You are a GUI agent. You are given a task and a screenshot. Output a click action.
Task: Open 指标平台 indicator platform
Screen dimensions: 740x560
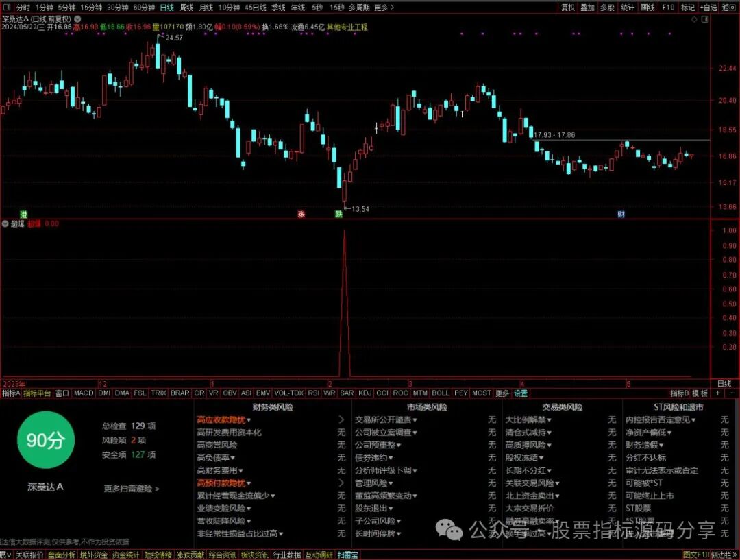[37, 393]
